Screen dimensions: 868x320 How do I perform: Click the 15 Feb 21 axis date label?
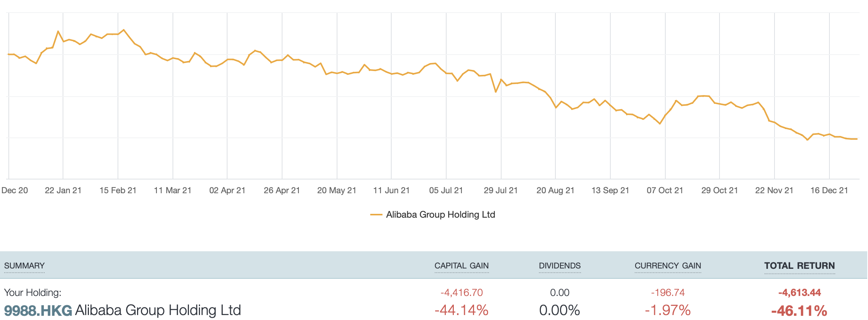118,190
